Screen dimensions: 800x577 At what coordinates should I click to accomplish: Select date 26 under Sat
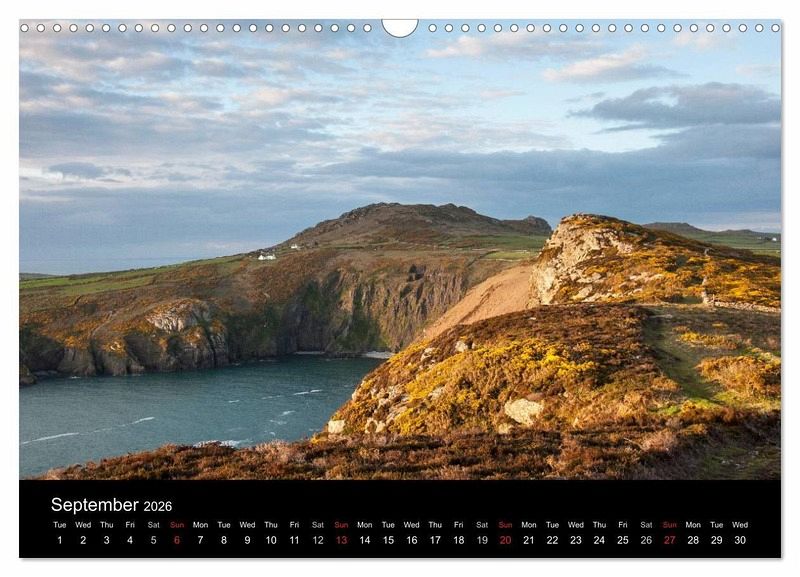pyautogui.click(x=646, y=540)
